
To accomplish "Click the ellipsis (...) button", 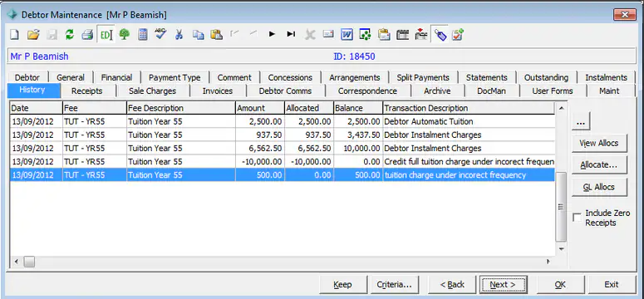I will tap(581, 120).
